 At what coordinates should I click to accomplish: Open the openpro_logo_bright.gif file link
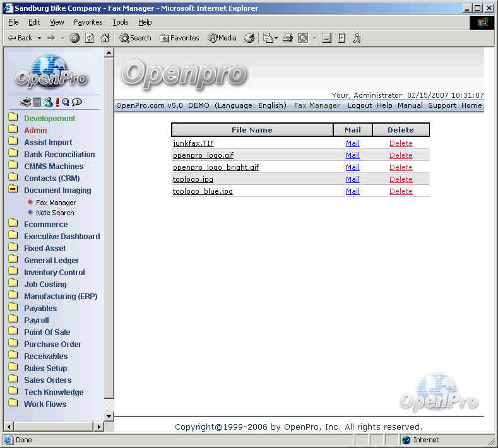click(216, 167)
